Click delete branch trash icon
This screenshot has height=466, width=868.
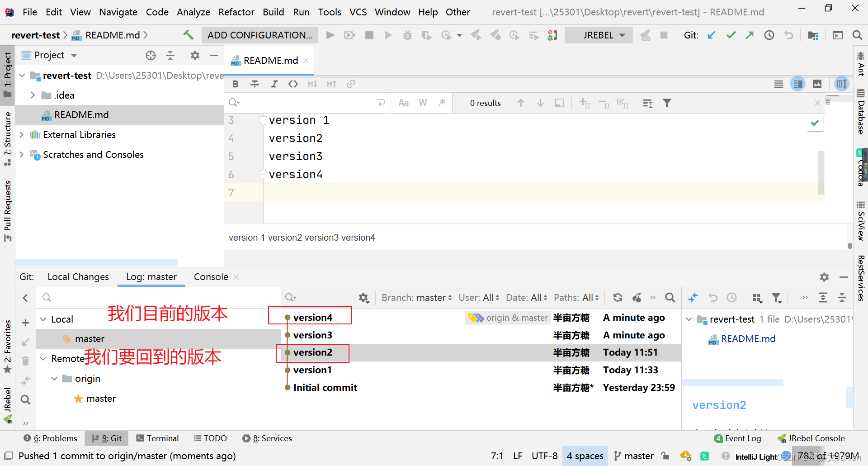pyautogui.click(x=25, y=361)
